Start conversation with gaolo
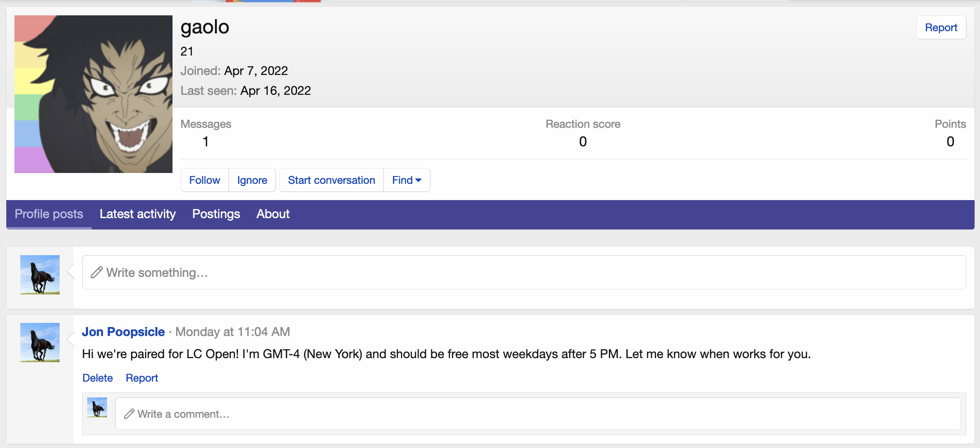 tap(331, 180)
